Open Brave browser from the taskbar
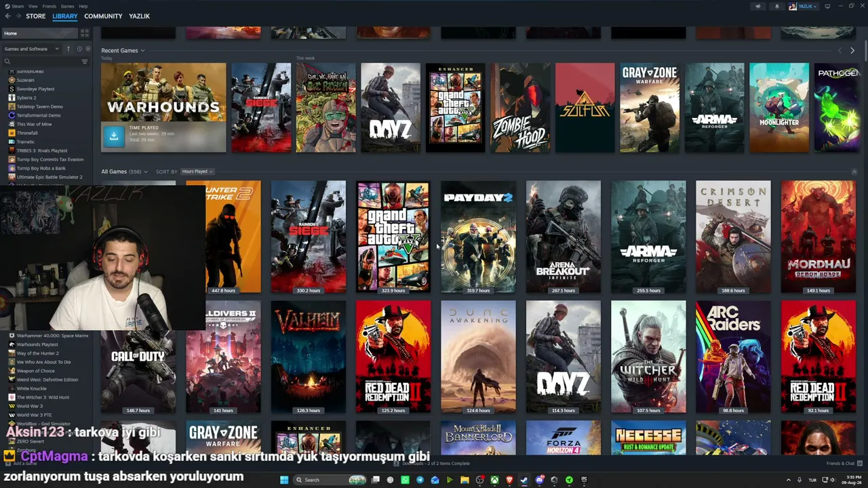Screen dimensions: 868x488 (x=509, y=480)
